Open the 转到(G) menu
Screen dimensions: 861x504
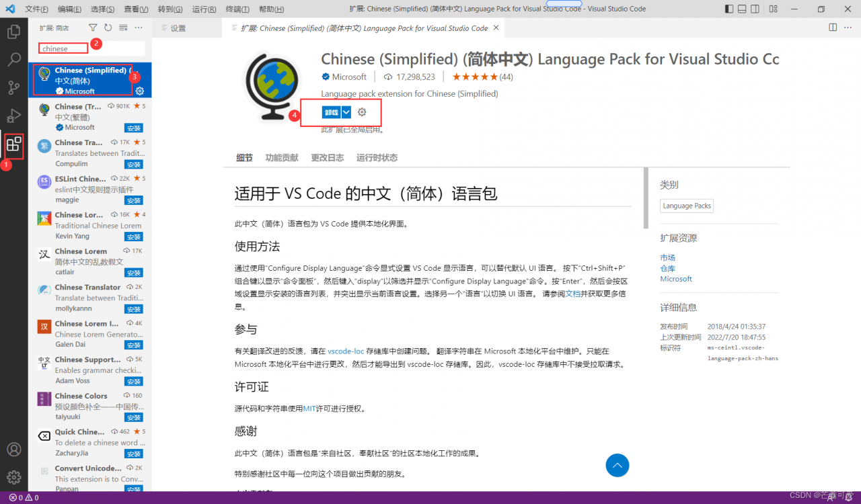[x=171, y=9]
